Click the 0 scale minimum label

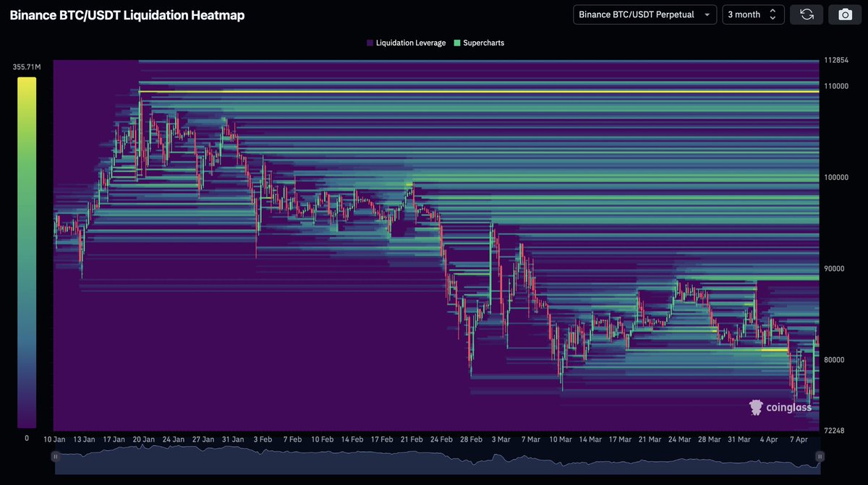coord(27,438)
